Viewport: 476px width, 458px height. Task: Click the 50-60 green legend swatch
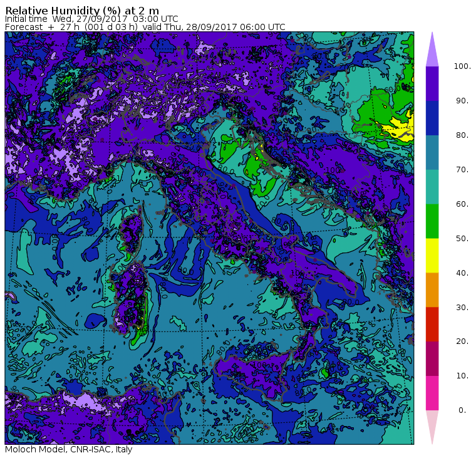(432, 221)
